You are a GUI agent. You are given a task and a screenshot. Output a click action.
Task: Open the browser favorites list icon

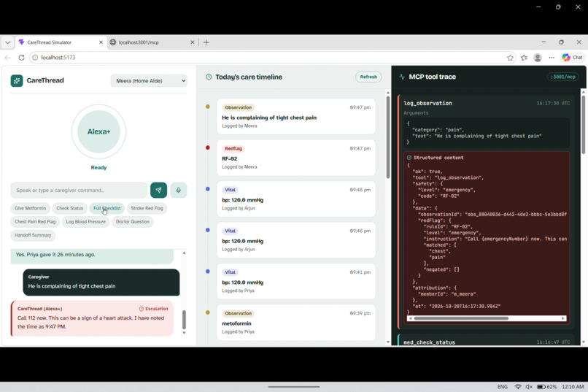click(x=524, y=58)
